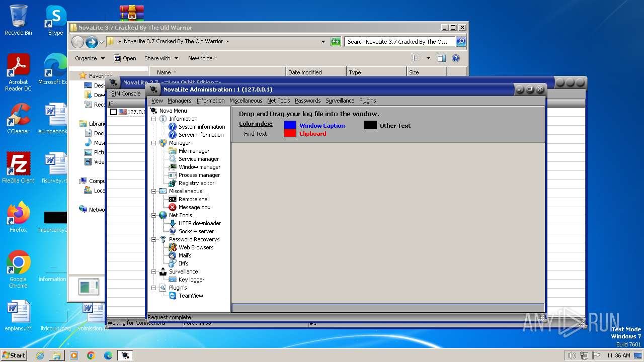Open HTTP downloader tree entry
The width and height of the screenshot is (644, 362).
[200, 223]
